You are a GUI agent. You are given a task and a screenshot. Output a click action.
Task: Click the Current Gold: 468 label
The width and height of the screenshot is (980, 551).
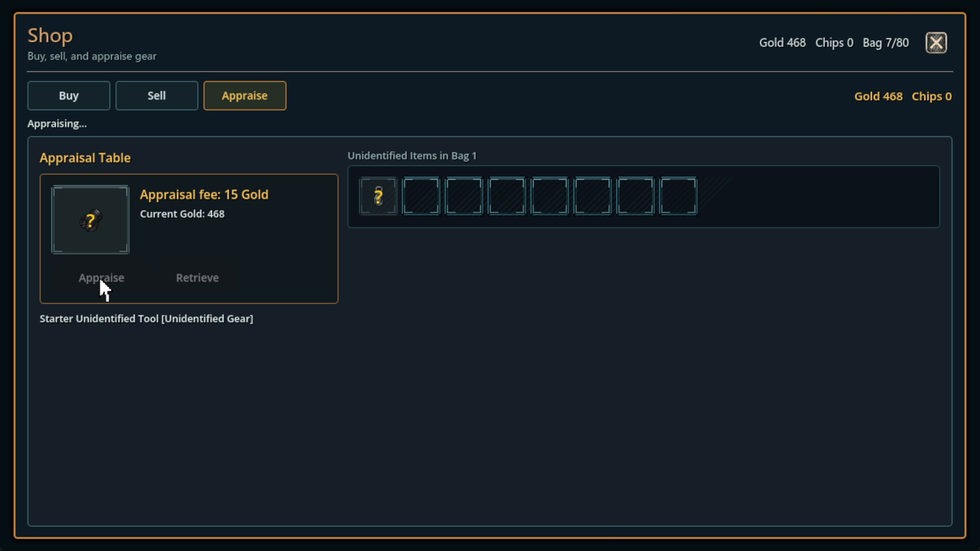pos(182,214)
